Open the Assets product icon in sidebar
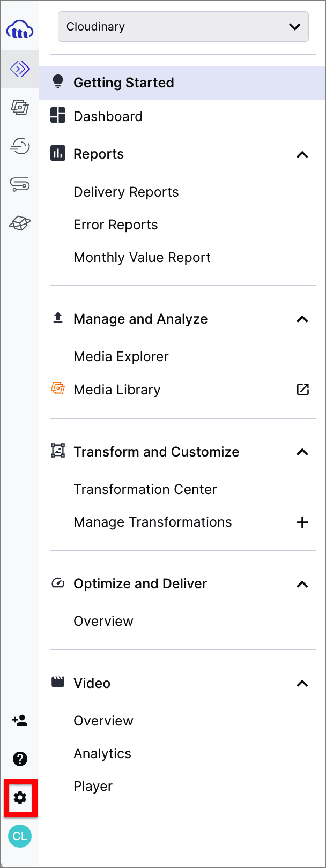The height and width of the screenshot is (868, 326). coord(20,107)
